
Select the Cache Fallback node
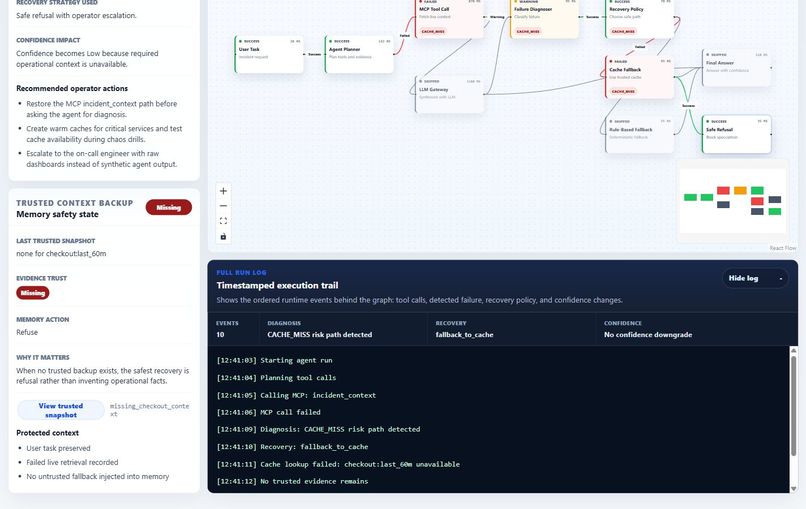coord(639,77)
